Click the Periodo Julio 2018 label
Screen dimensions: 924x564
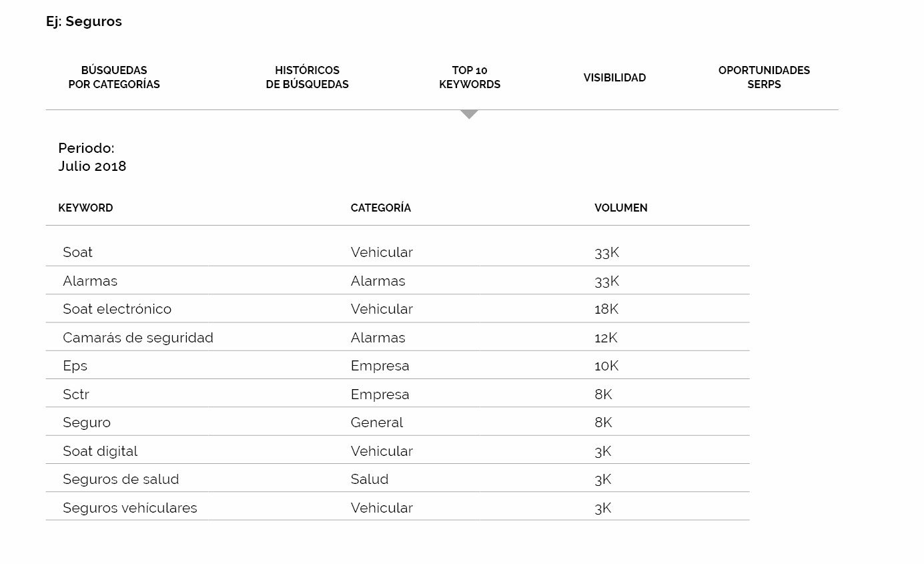pyautogui.click(x=92, y=158)
